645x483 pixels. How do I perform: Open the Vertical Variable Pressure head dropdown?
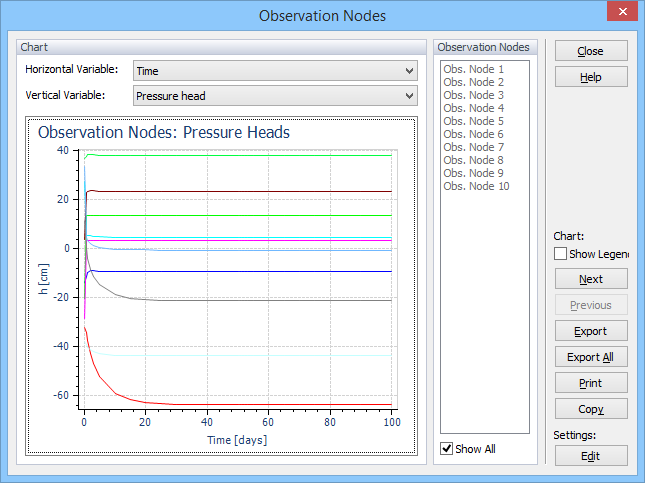click(275, 96)
